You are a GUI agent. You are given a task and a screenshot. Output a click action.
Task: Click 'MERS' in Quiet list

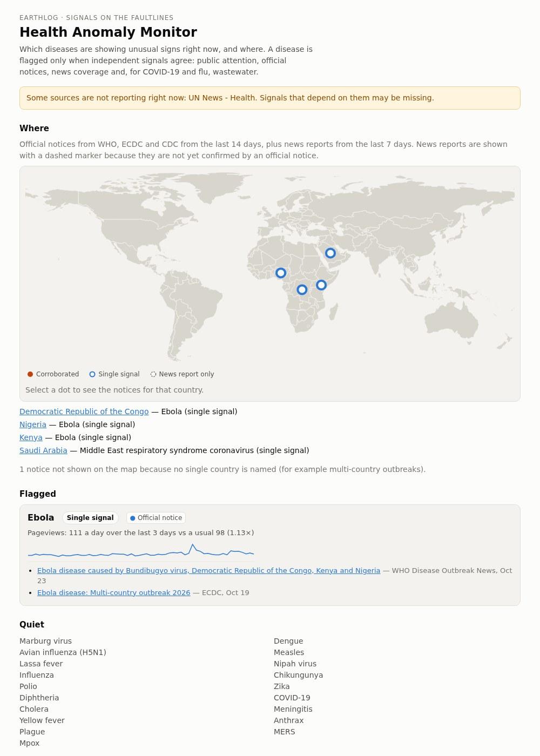coord(285,732)
